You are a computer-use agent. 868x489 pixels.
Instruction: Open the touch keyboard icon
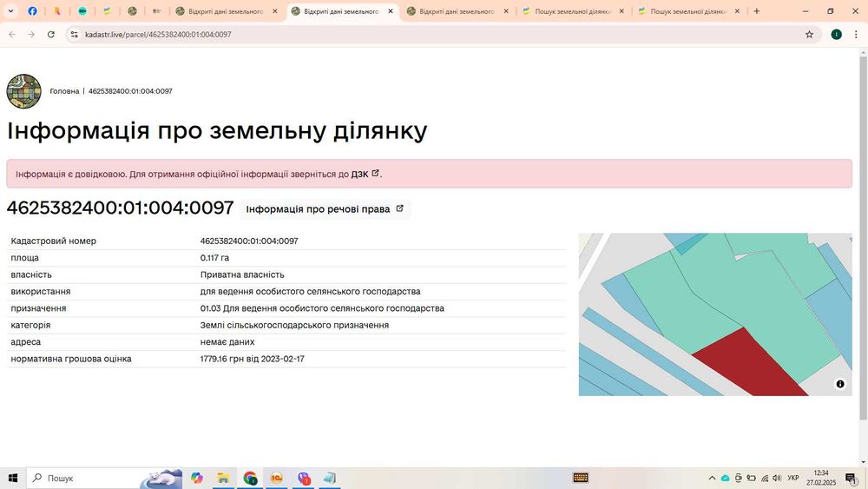581,478
